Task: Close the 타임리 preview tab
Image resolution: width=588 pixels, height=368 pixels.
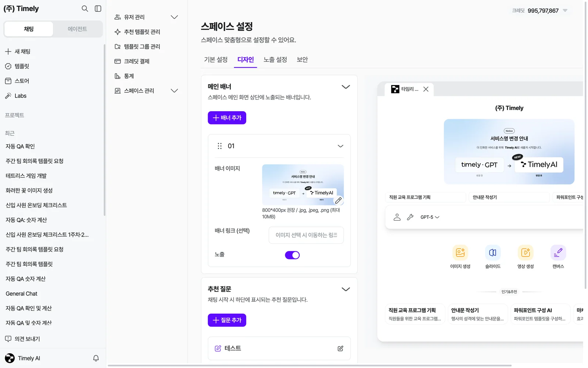Action: pyautogui.click(x=426, y=89)
